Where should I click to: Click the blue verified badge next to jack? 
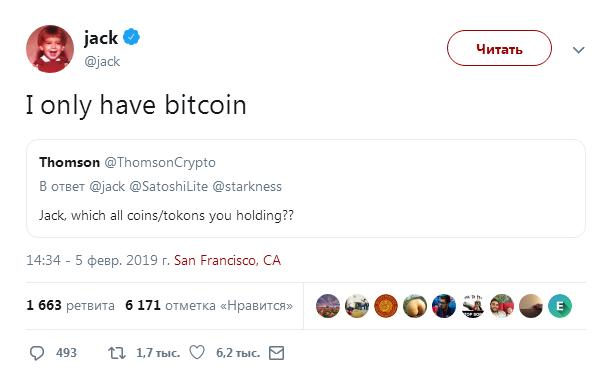(x=131, y=37)
